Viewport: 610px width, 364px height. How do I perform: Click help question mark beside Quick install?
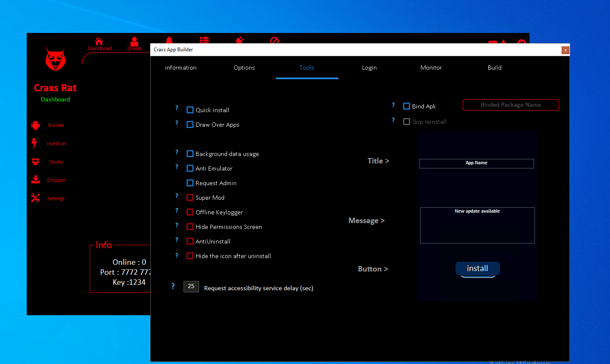pyautogui.click(x=176, y=108)
